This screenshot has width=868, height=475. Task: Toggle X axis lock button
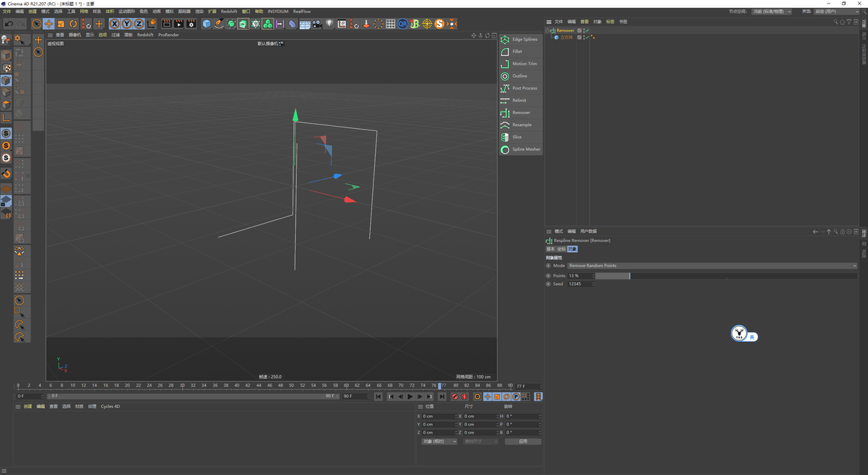click(114, 24)
